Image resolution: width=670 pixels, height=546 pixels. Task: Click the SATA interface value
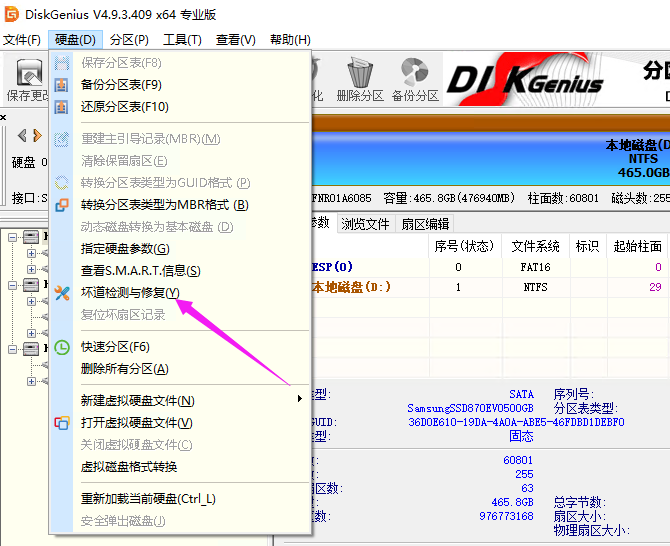tap(521, 394)
